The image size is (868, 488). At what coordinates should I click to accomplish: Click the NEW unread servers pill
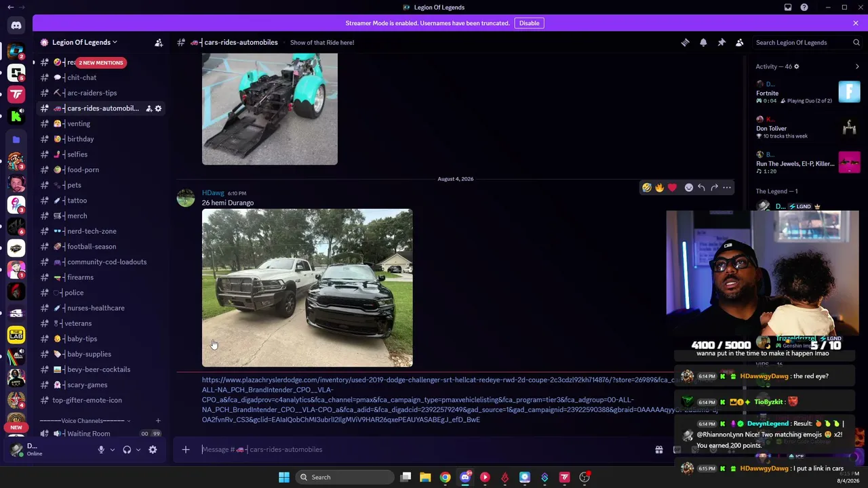point(16,428)
